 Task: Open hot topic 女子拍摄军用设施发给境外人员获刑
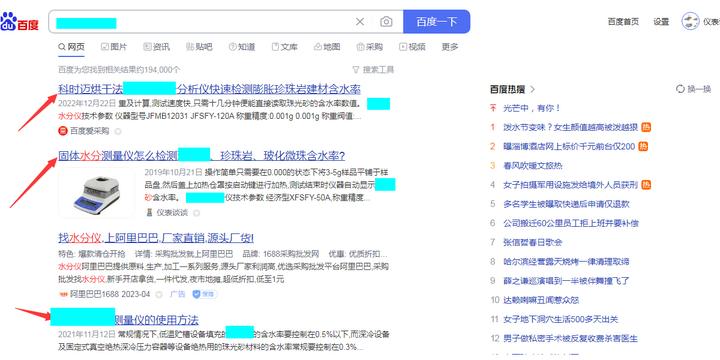point(571,185)
